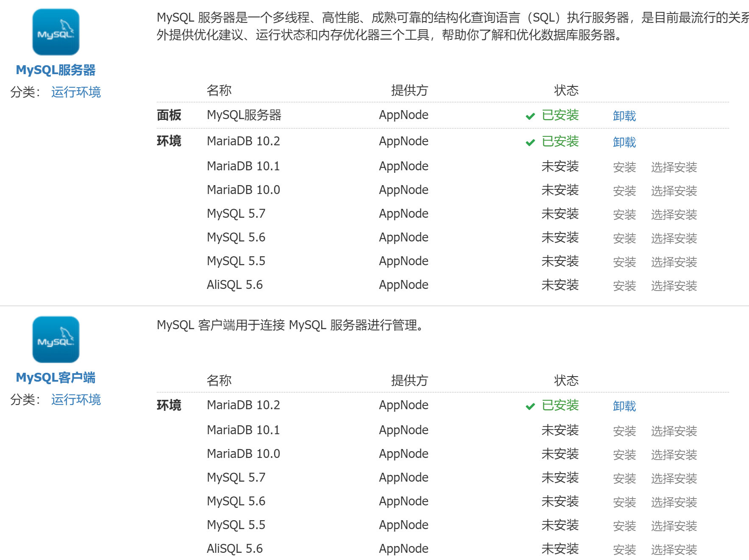
Task: Click the MySQL服务器 app icon
Action: click(56, 32)
